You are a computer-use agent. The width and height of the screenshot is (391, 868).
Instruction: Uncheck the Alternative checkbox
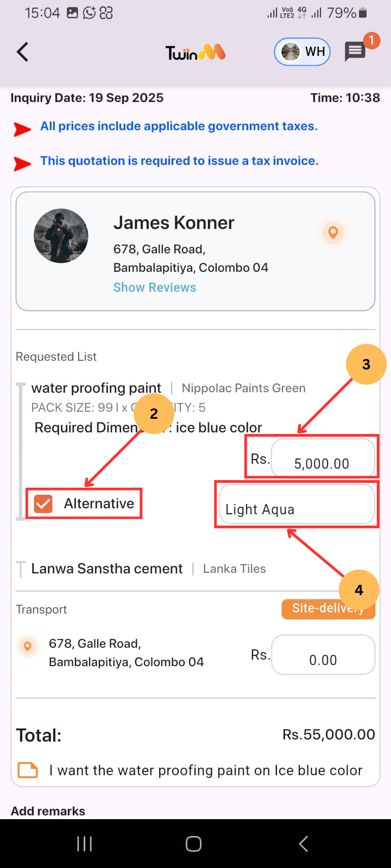[43, 503]
